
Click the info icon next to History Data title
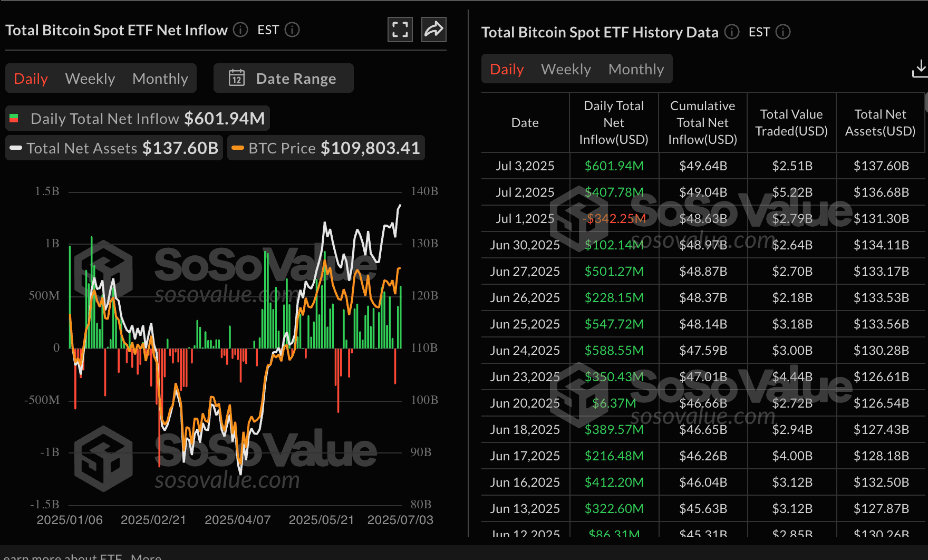[x=732, y=32]
